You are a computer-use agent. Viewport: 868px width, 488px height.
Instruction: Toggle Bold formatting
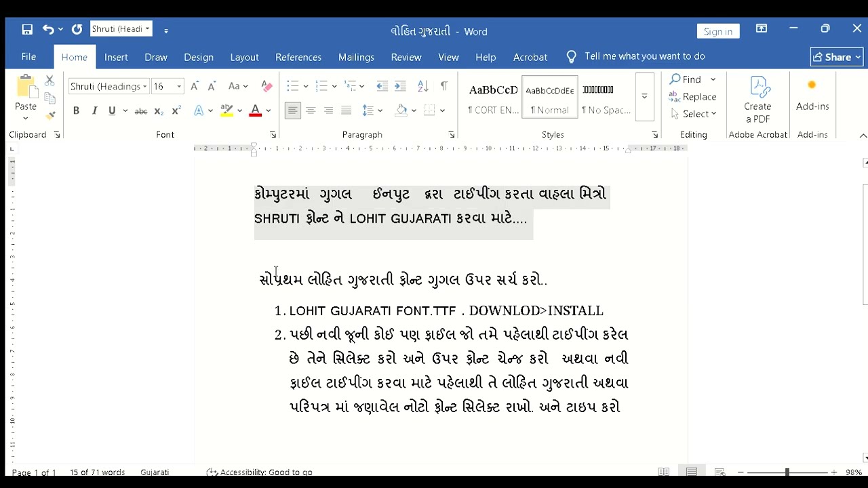click(x=76, y=110)
